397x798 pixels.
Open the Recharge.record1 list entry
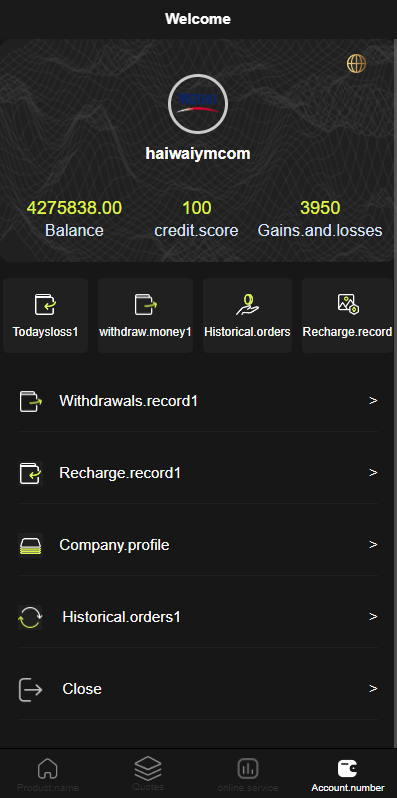pyautogui.click(x=198, y=473)
